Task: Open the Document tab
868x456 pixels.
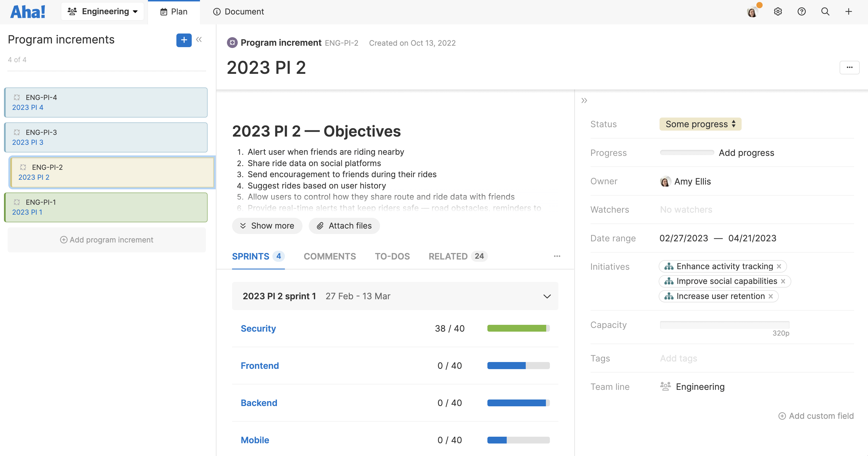Action: click(239, 12)
